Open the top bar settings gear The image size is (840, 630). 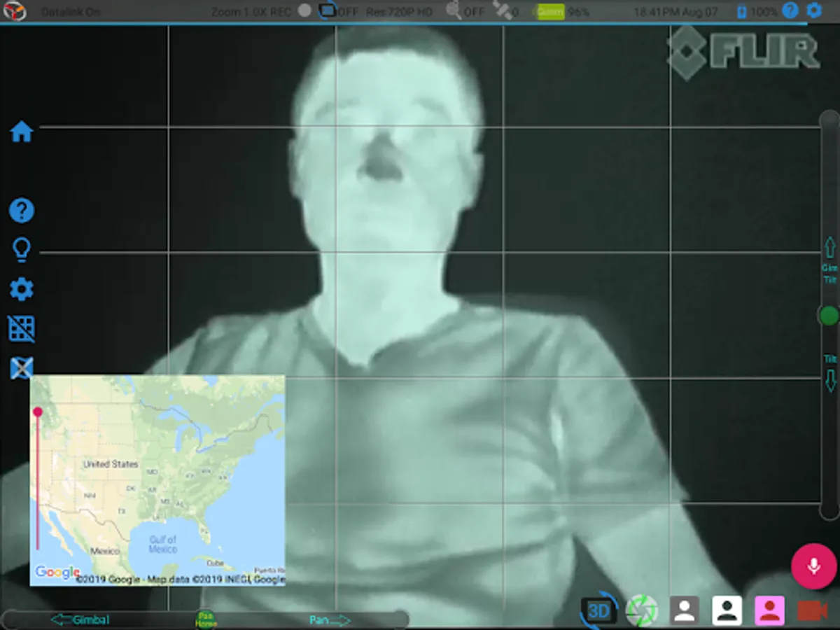pyautogui.click(x=814, y=10)
